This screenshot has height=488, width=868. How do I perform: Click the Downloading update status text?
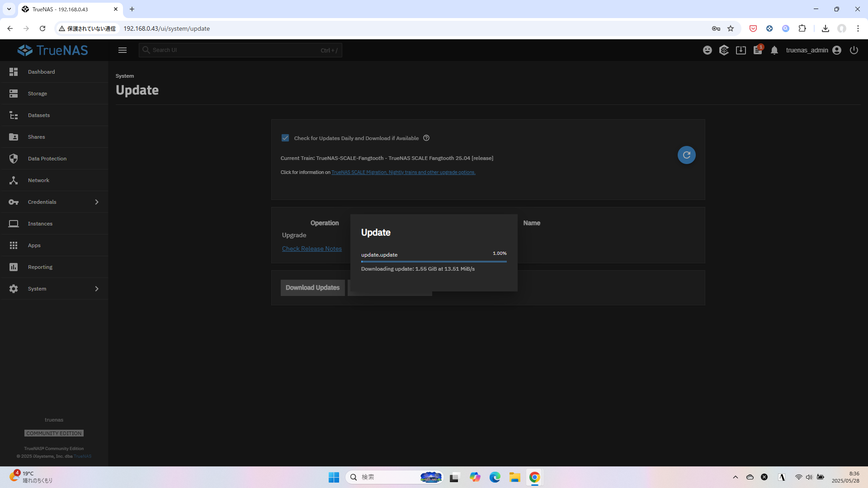(418, 269)
